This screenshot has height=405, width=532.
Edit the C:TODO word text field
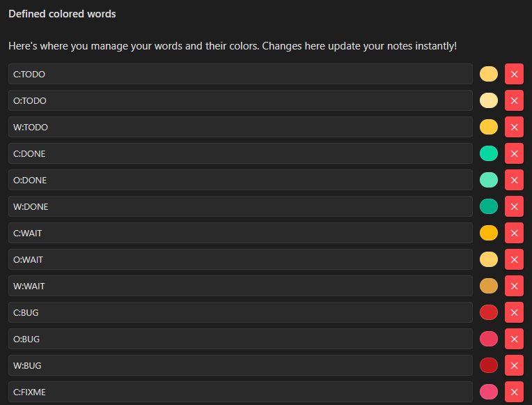[240, 74]
